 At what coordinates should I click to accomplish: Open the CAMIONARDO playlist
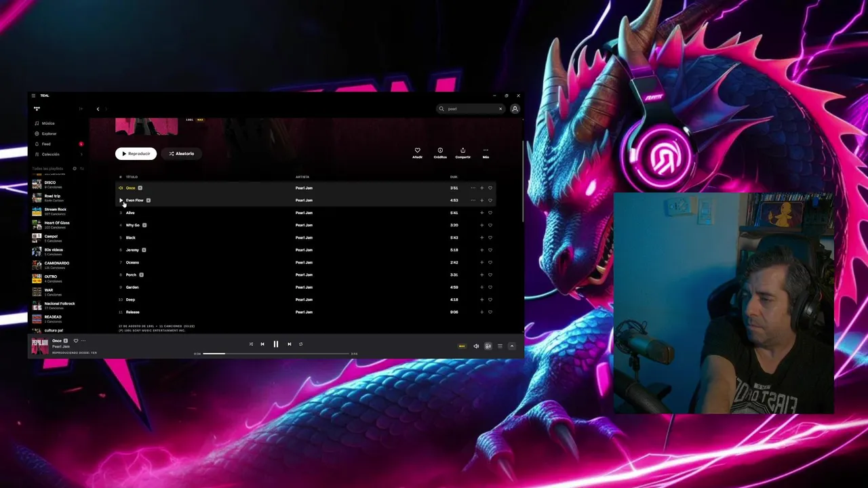tap(59, 265)
